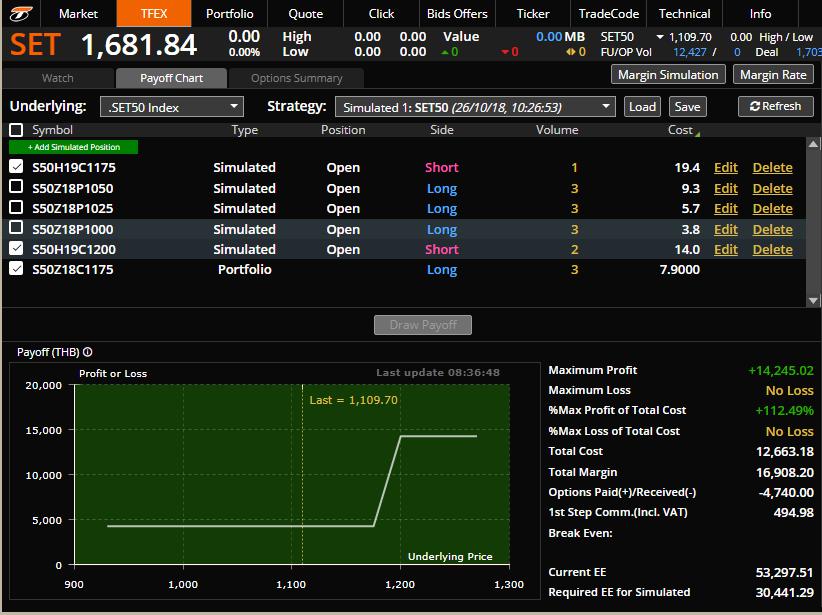This screenshot has height=615, width=822.
Task: Open the TradeCode menu
Action: coord(609,14)
